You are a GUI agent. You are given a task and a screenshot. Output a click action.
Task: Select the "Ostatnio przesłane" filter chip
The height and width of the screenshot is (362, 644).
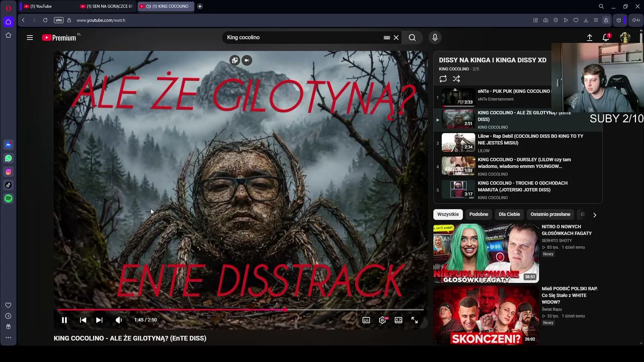[x=550, y=214]
